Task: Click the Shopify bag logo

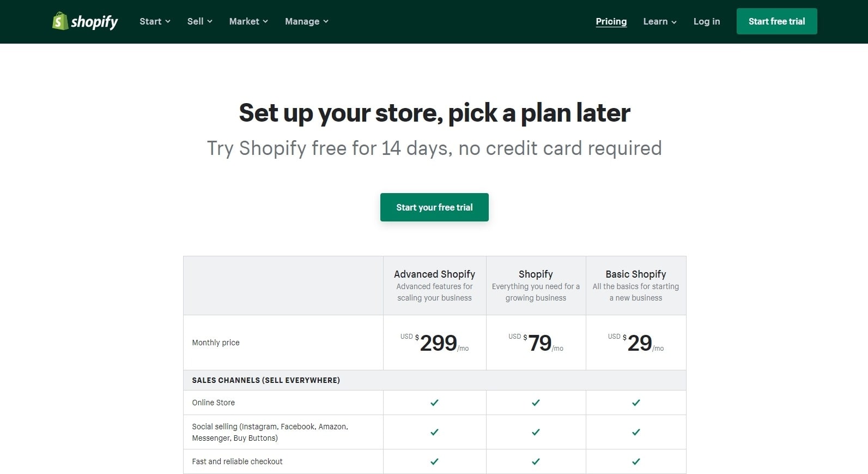Action: (x=60, y=21)
